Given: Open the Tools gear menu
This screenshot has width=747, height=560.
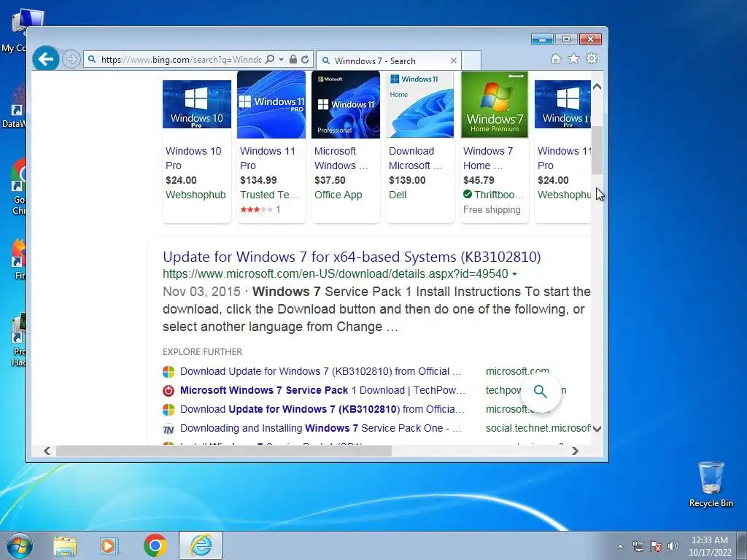Looking at the screenshot, I should pyautogui.click(x=592, y=58).
